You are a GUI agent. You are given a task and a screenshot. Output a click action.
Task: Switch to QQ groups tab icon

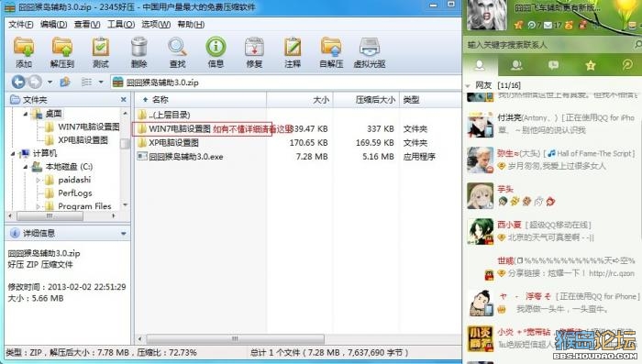tap(516, 65)
